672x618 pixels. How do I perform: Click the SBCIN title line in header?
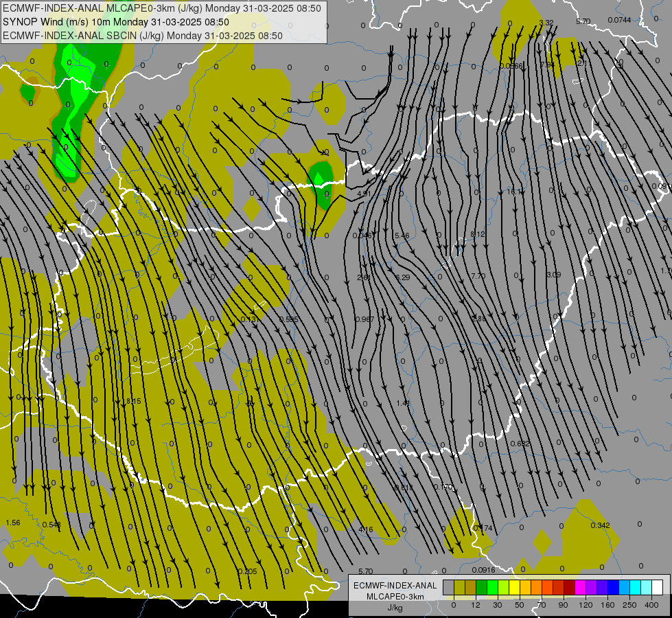click(x=143, y=36)
